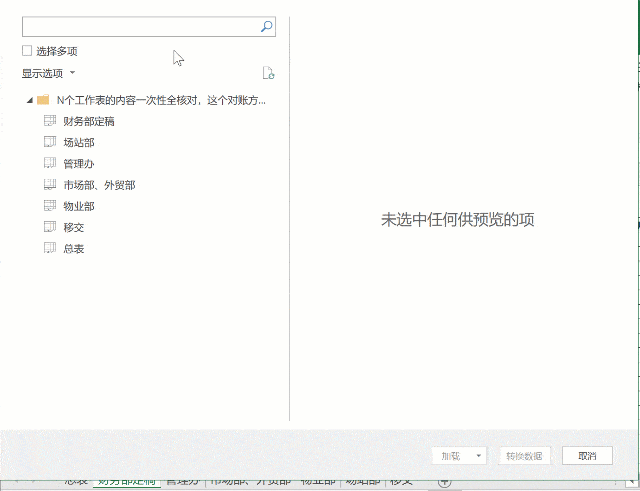Click the 转换数据 button
This screenshot has width=640, height=491.
(524, 455)
